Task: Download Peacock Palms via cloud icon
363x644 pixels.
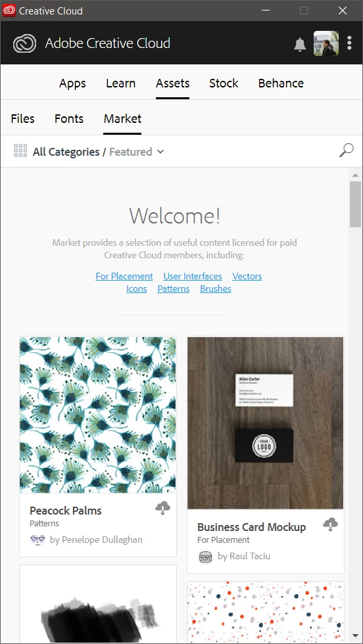Action: pos(163,509)
